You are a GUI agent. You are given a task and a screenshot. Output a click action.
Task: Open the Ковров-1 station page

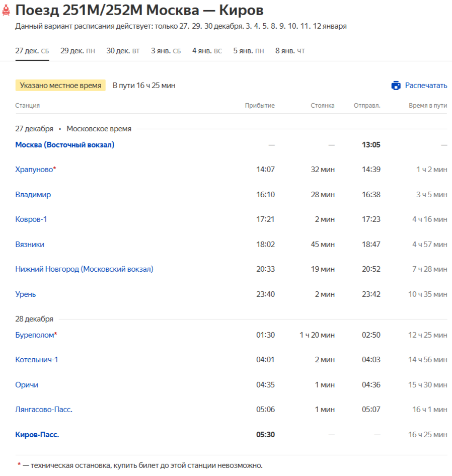(31, 219)
